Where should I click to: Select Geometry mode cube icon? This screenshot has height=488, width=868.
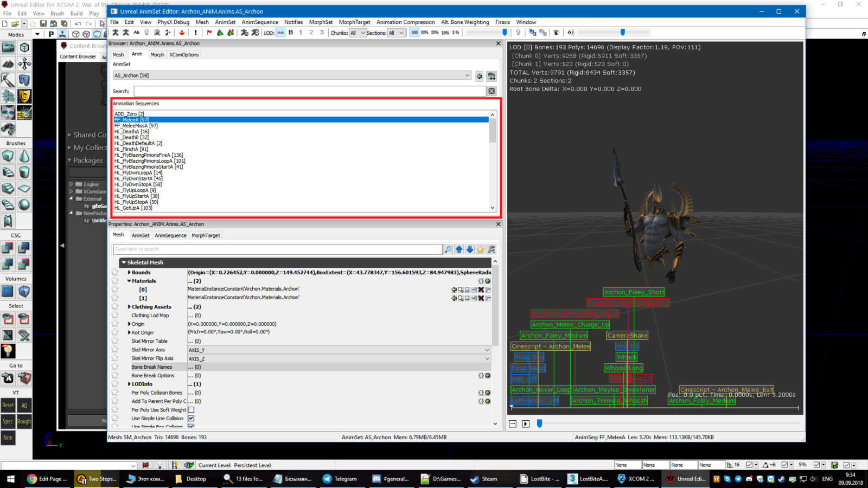(24, 47)
